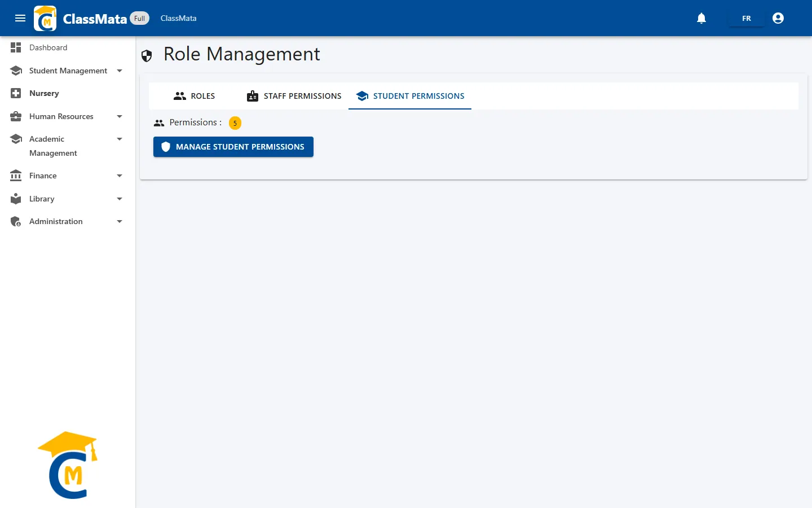This screenshot has height=508, width=812.
Task: Click the Student Management graduation cap icon
Action: pyautogui.click(x=16, y=71)
